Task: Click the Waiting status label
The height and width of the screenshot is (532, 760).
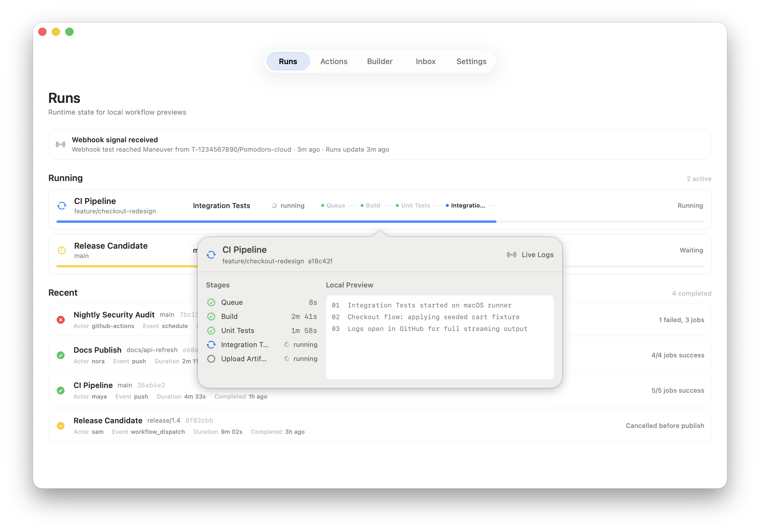Action: pos(691,250)
